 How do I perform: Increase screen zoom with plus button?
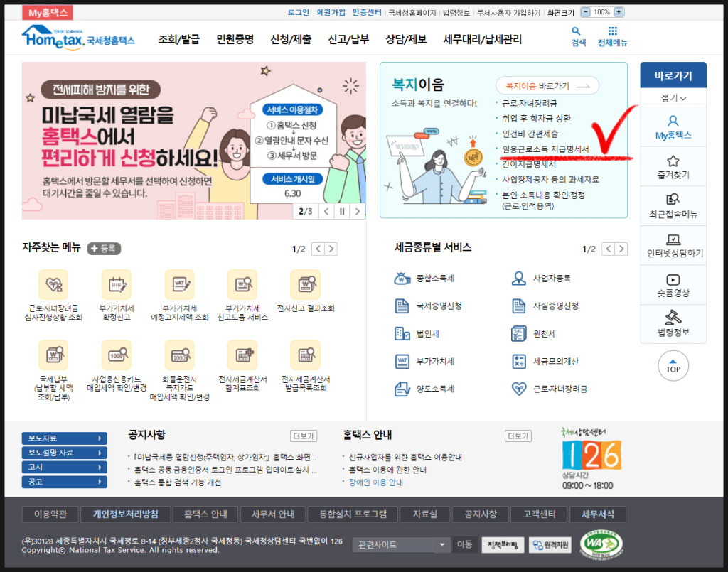tap(619, 12)
